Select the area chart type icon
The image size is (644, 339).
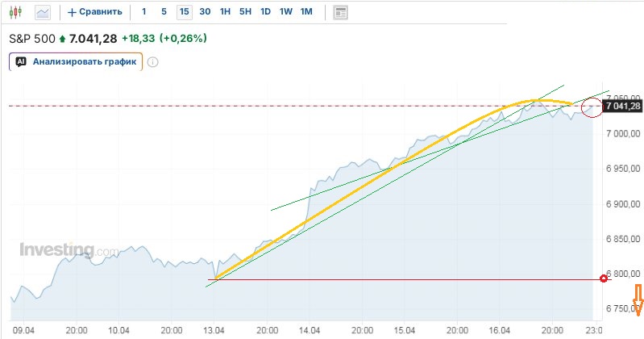[x=42, y=12]
